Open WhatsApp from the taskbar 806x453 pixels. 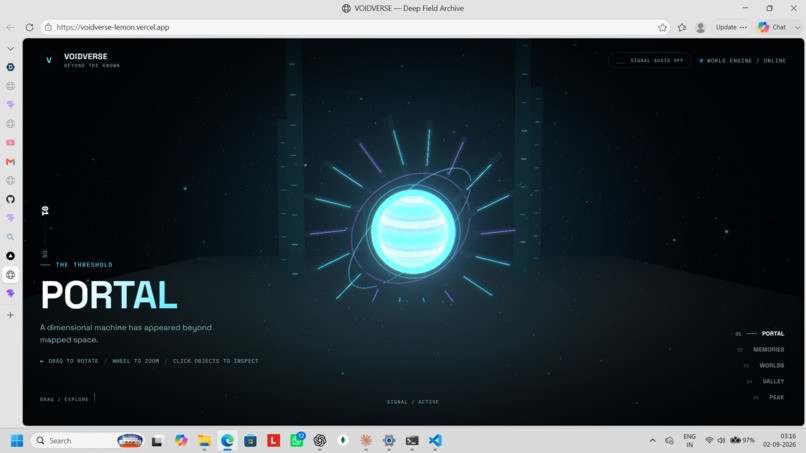tap(297, 440)
